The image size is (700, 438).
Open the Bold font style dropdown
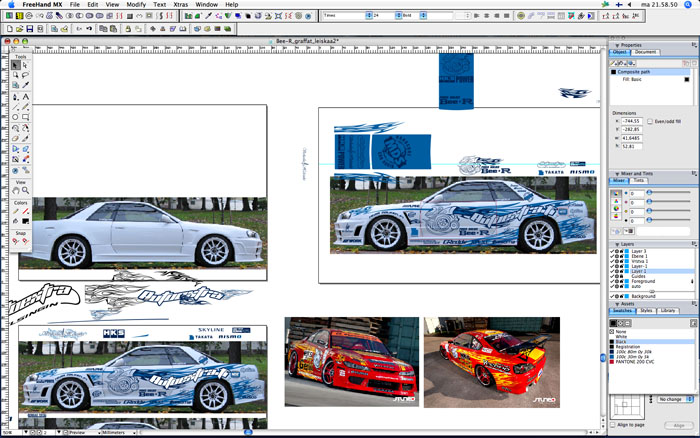click(423, 16)
